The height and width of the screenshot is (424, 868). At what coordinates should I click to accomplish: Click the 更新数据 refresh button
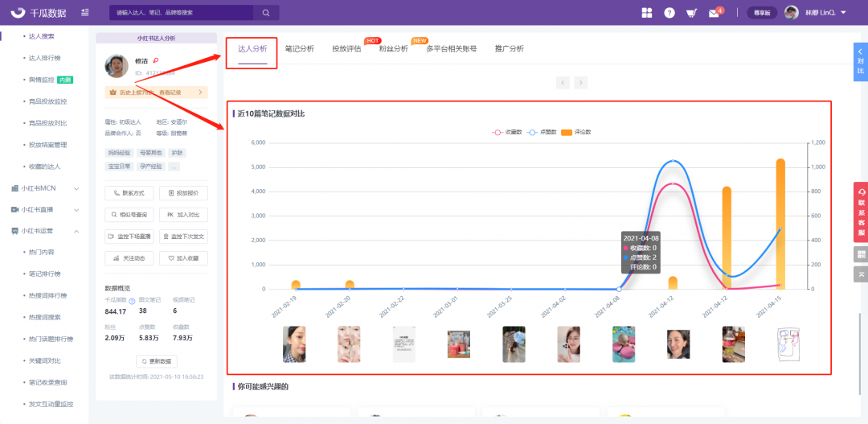click(x=157, y=361)
